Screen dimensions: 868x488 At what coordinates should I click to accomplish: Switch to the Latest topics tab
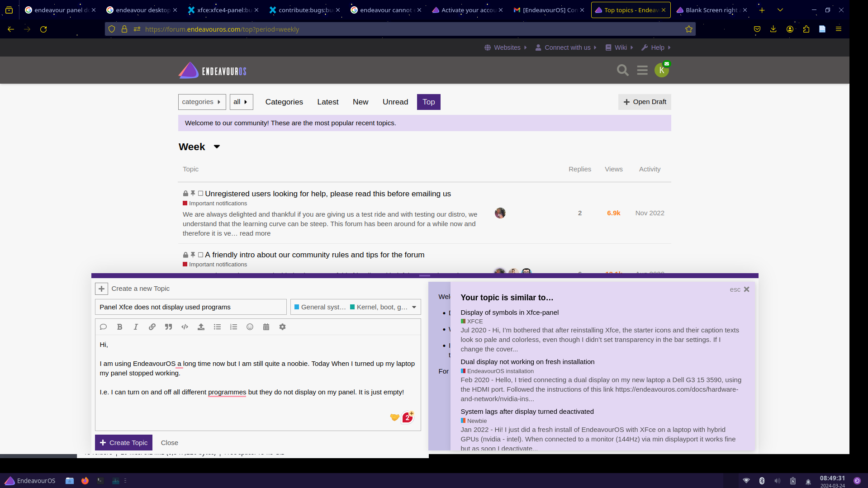pyautogui.click(x=327, y=102)
